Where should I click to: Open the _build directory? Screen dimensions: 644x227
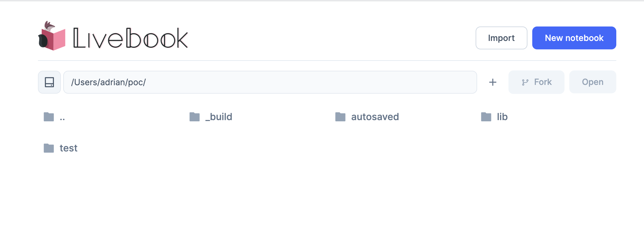tap(218, 117)
